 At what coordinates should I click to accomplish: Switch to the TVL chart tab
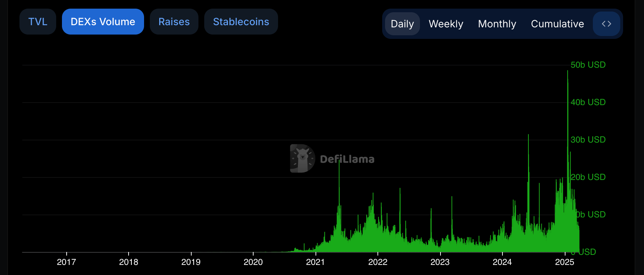[38, 22]
